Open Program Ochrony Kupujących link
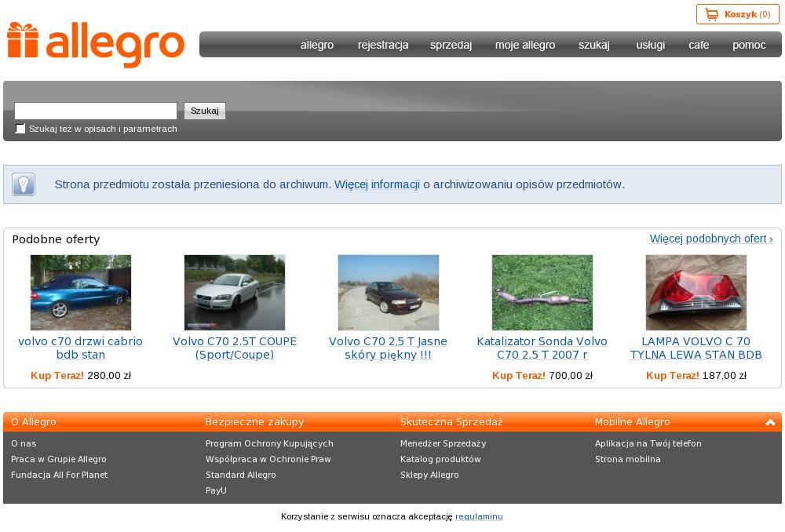This screenshot has width=785, height=532. click(x=269, y=443)
